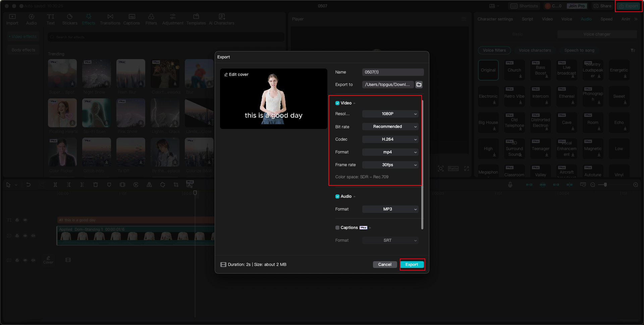This screenshot has height=325, width=644.
Task: Uncheck the Video checkbox in Export dialog
Action: pos(337,103)
